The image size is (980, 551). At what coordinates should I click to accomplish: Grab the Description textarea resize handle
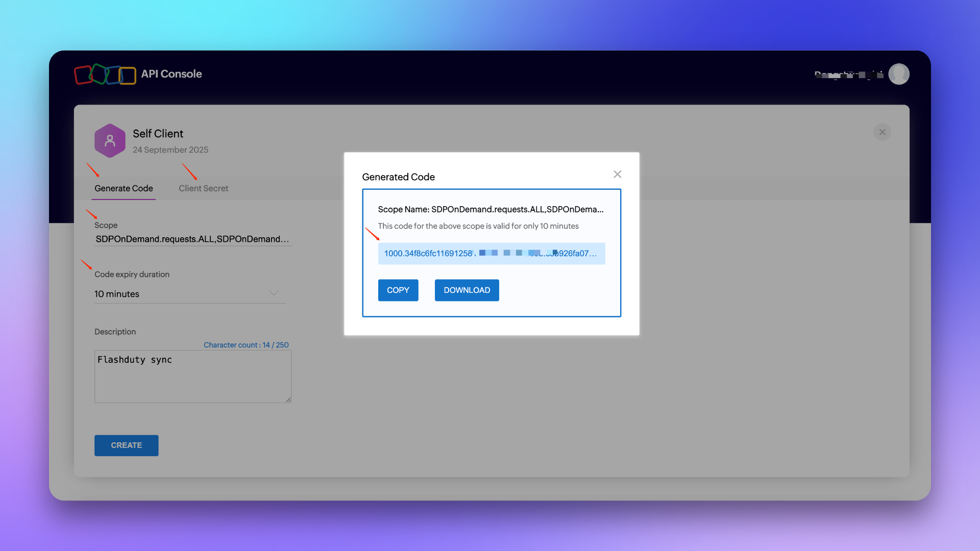coord(288,400)
